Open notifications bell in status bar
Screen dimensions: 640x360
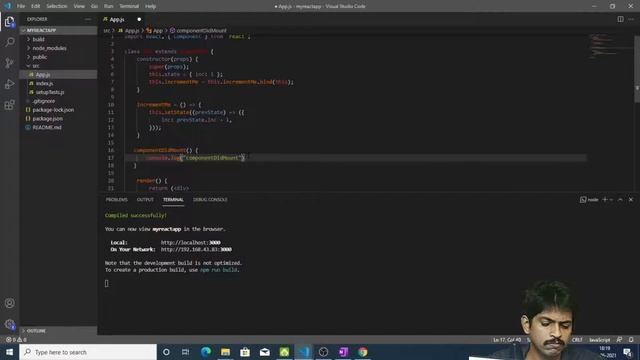point(631,340)
